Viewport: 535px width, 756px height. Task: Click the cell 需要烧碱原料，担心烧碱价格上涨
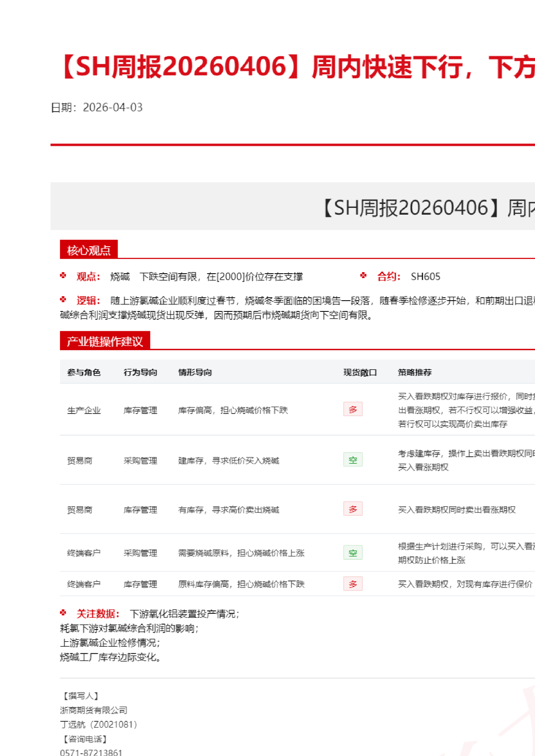pos(241,553)
